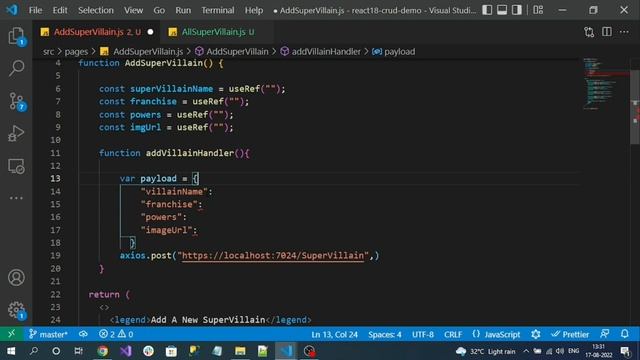
Task: Click src breadcrumb segment
Action: pyautogui.click(x=48, y=51)
